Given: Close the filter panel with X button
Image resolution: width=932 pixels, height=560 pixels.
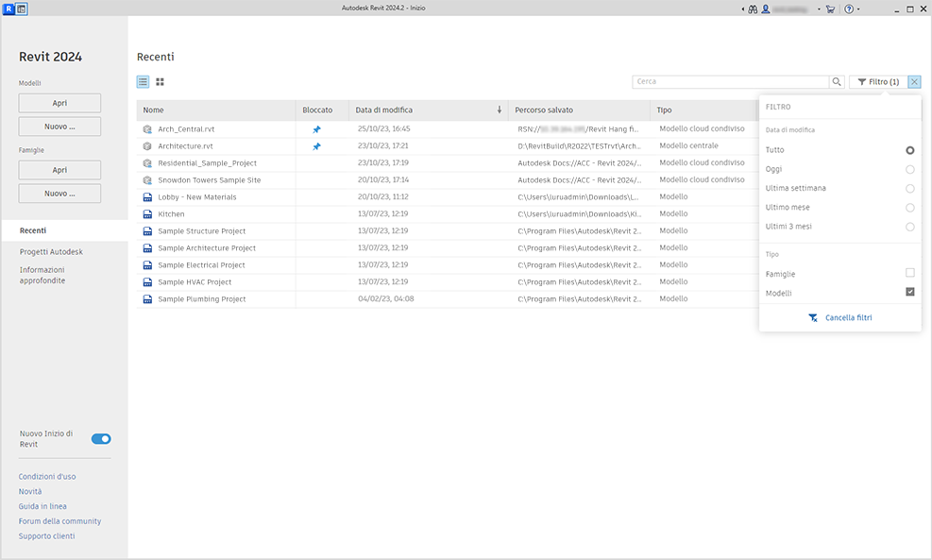Looking at the screenshot, I should (x=914, y=82).
